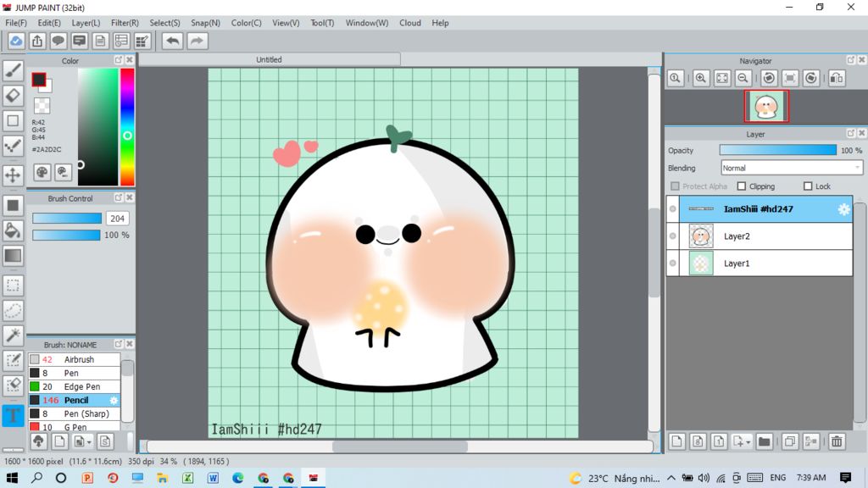
Task: Open the Filter menu
Action: [x=125, y=23]
